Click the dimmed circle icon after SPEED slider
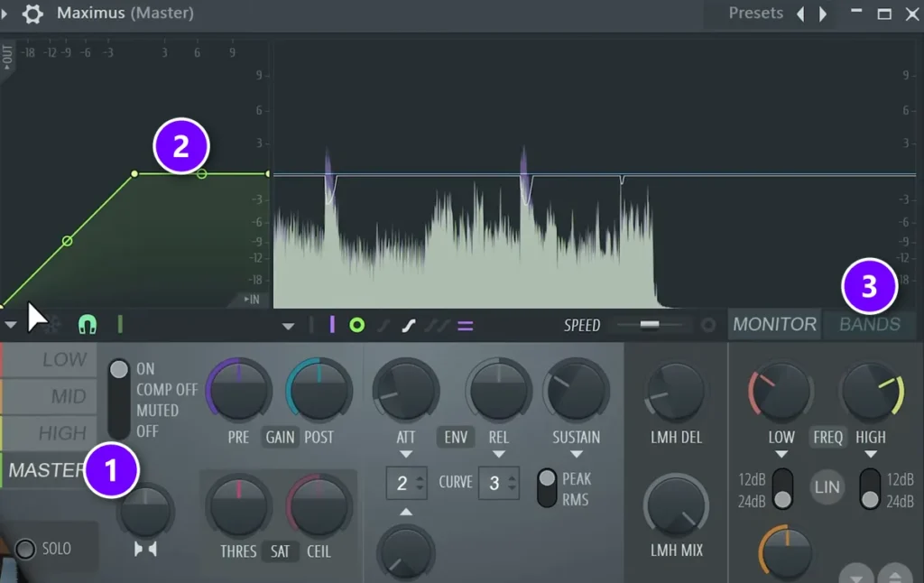The image size is (924, 583). [708, 325]
